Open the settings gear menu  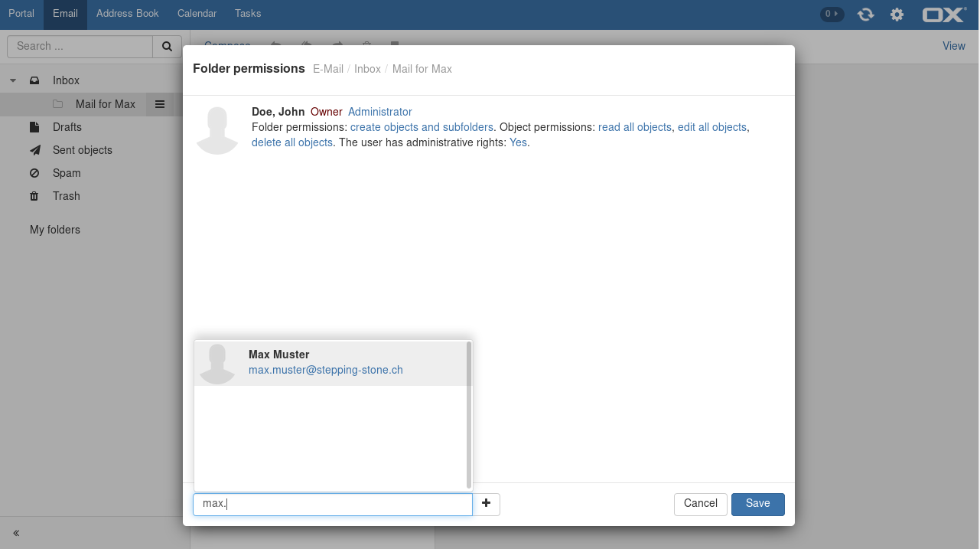pos(897,15)
